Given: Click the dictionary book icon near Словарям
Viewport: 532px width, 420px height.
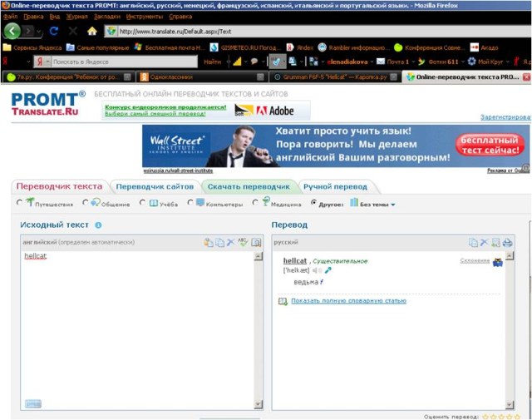Looking at the screenshot, I should click(x=497, y=262).
